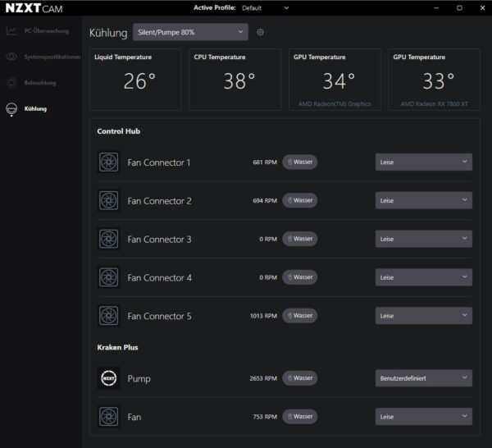492x448 pixels.
Task: Open Leise dropdown for Fan Connector 4
Action: click(x=424, y=277)
